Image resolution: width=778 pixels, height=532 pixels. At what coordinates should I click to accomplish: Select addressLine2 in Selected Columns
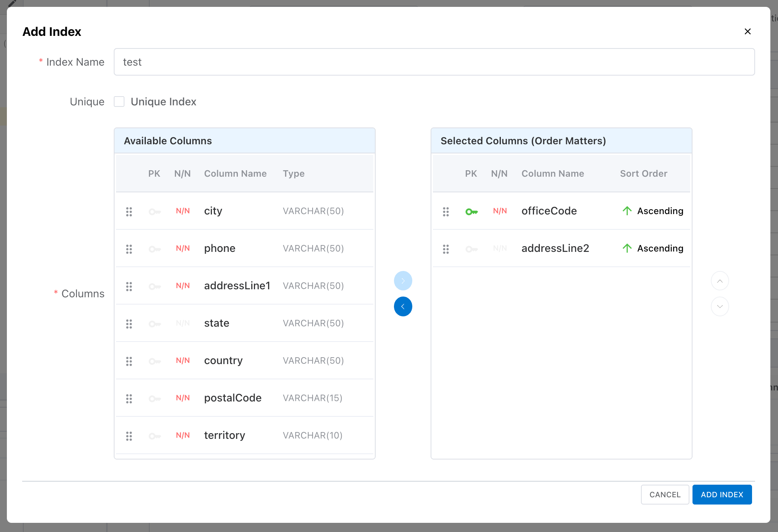pos(555,248)
